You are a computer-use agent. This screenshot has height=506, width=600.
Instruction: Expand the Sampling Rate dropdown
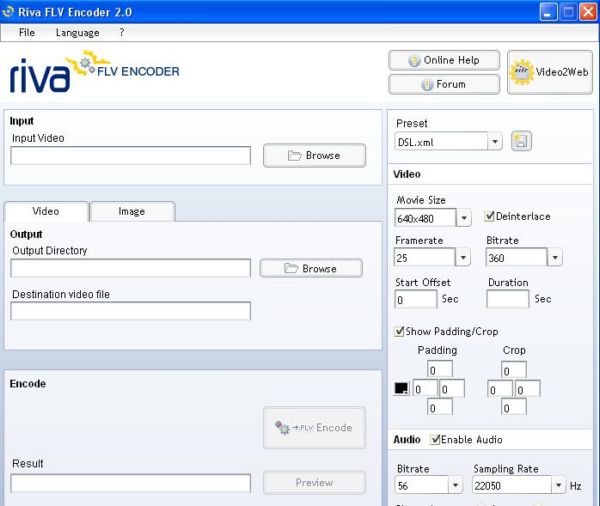559,485
